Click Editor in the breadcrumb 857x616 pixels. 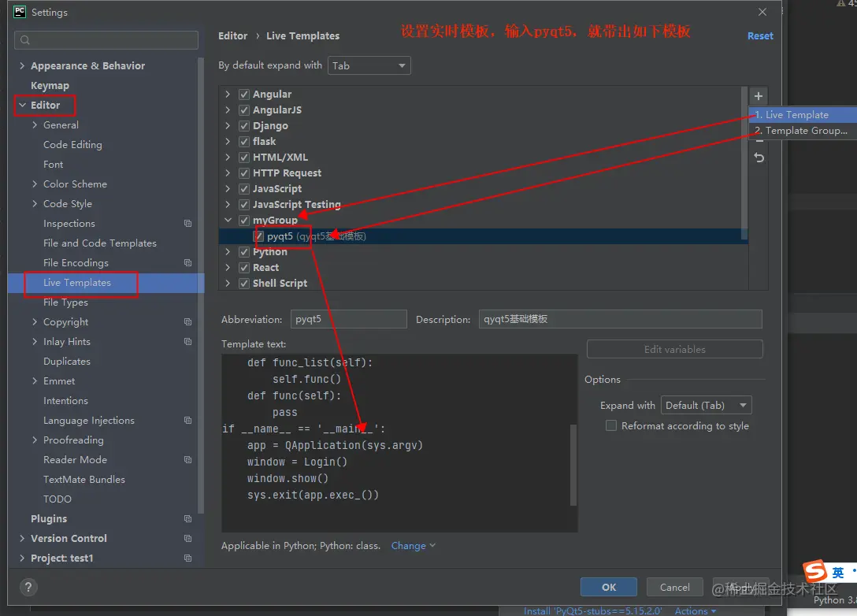point(233,36)
